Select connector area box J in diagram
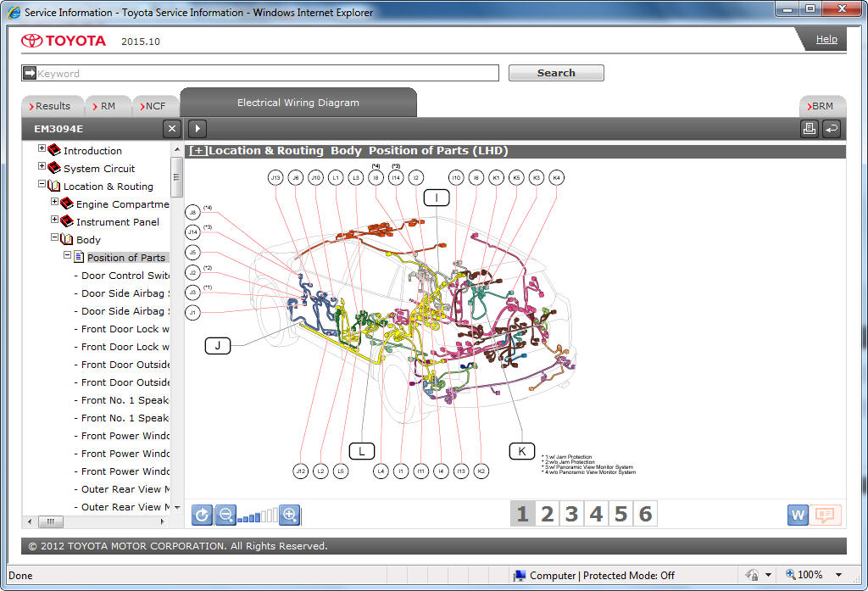Image resolution: width=868 pixels, height=591 pixels. click(x=218, y=346)
